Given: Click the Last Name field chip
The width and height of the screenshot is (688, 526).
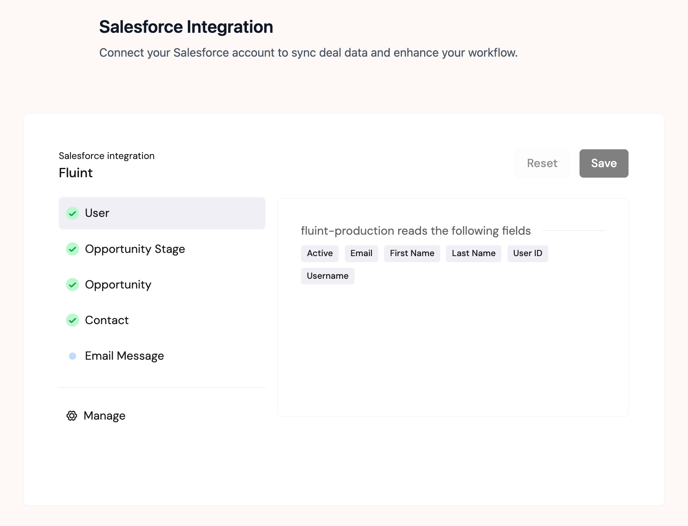Looking at the screenshot, I should 473,254.
